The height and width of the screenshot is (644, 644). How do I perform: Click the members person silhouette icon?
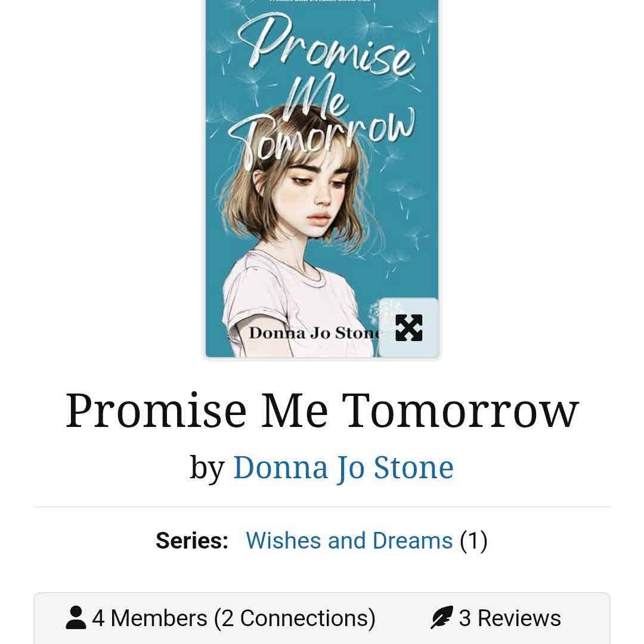tap(76, 617)
